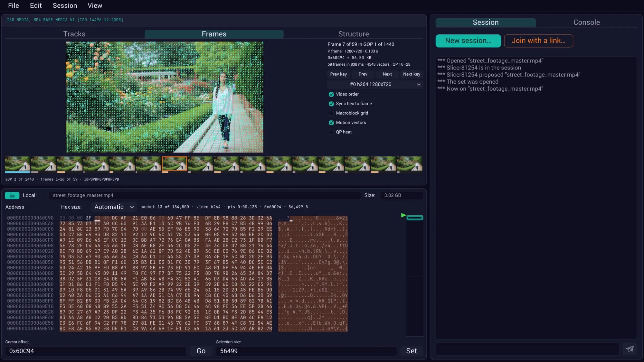The image size is (644, 362).
Task: Toggle the Video order checkbox
Action: click(x=331, y=94)
